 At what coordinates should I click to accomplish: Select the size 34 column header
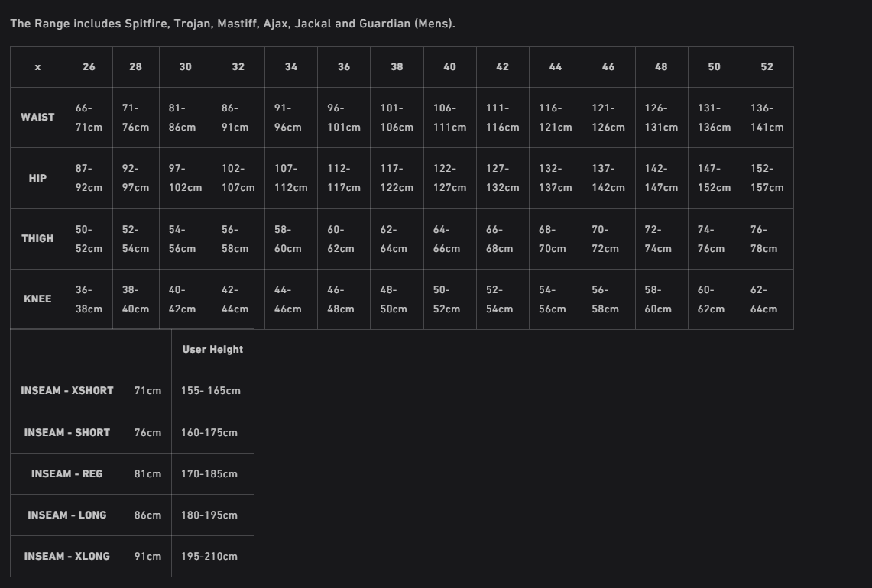(x=291, y=66)
